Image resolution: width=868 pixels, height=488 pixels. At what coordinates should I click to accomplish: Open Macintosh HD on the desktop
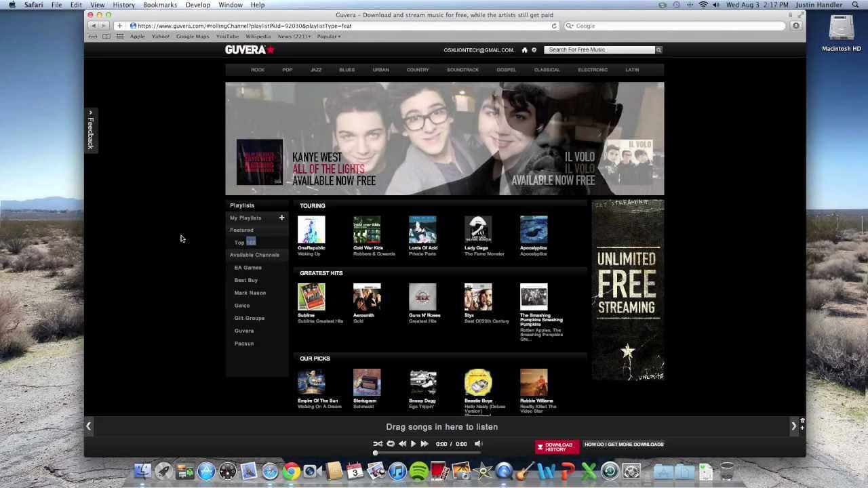tap(842, 33)
